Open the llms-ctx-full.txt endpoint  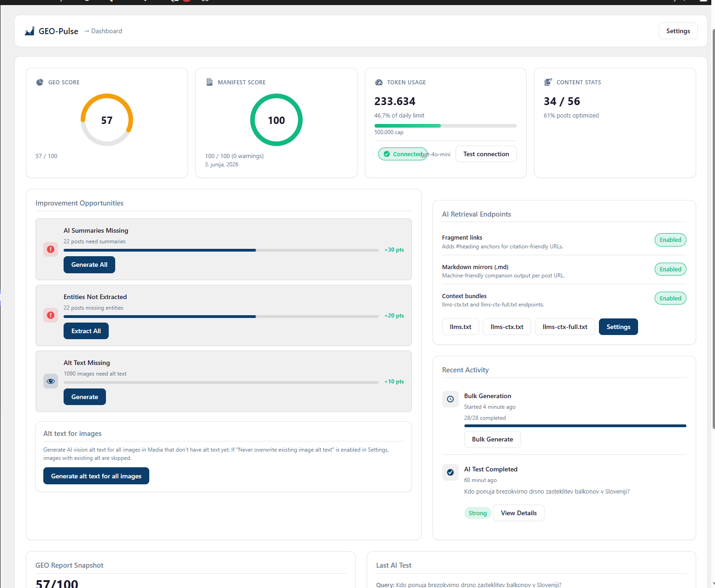[x=565, y=327]
